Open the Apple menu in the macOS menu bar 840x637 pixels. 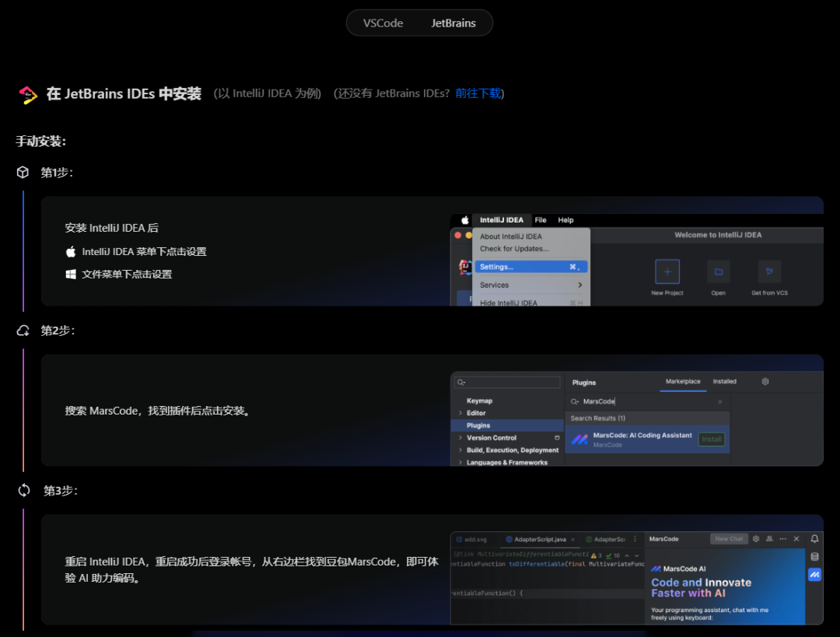click(x=465, y=220)
